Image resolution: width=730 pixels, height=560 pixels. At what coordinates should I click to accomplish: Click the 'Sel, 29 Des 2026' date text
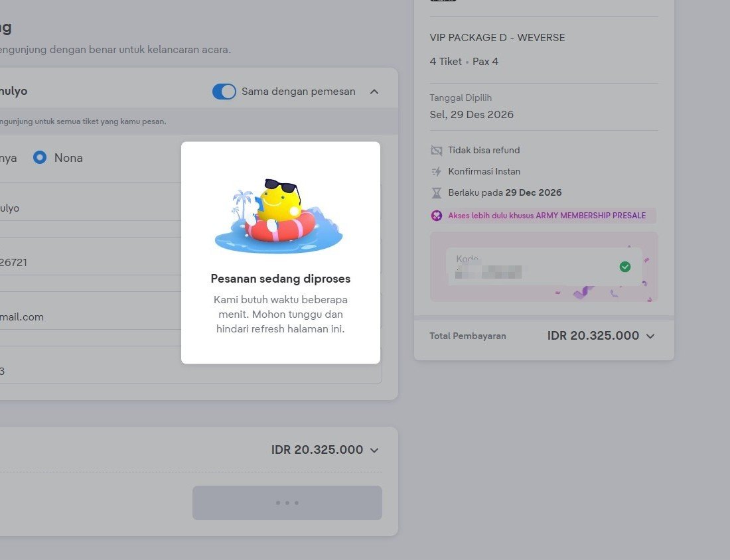tap(472, 115)
